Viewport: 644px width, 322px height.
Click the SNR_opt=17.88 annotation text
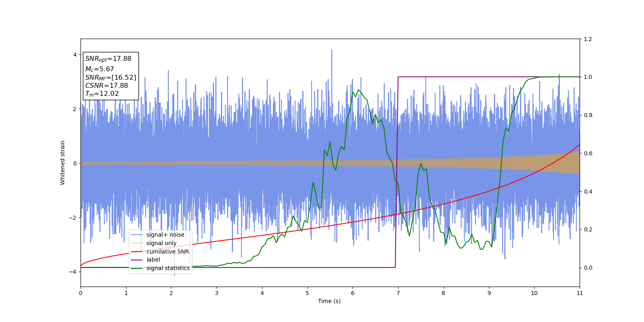point(108,59)
